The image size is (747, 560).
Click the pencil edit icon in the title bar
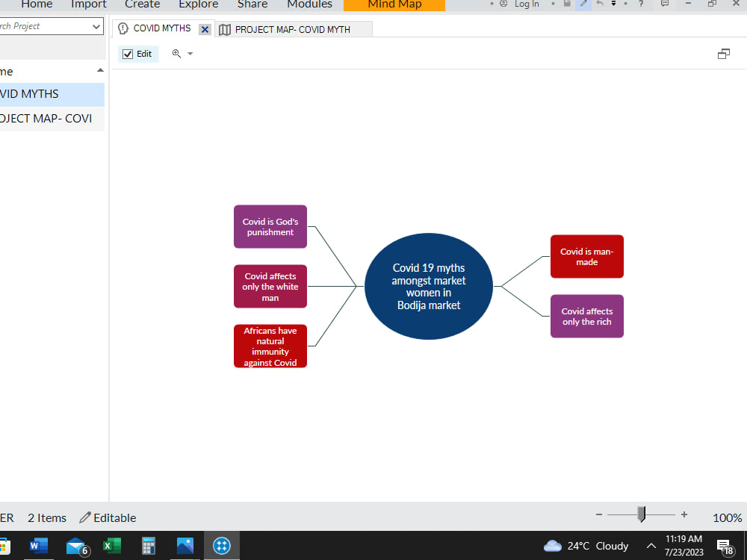point(583,4)
